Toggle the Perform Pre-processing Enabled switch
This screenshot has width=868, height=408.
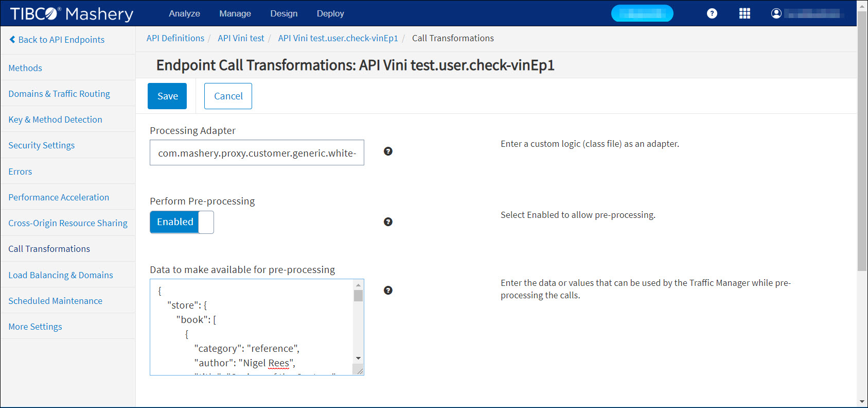182,222
